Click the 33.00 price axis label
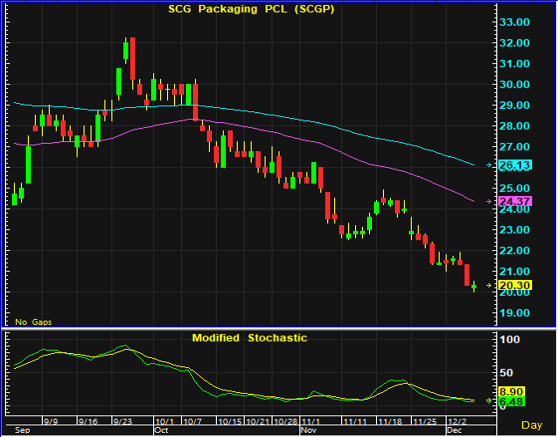The image size is (558, 437). pos(515,22)
